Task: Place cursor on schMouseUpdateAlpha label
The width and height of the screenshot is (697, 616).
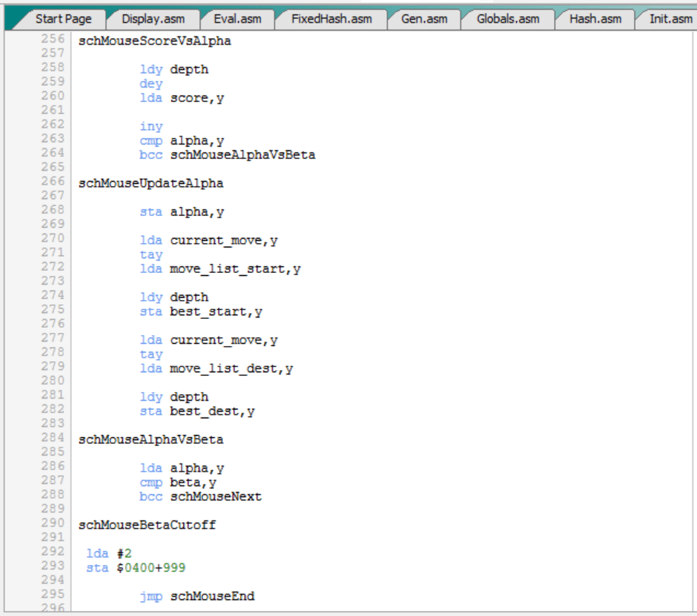Action: [x=150, y=183]
